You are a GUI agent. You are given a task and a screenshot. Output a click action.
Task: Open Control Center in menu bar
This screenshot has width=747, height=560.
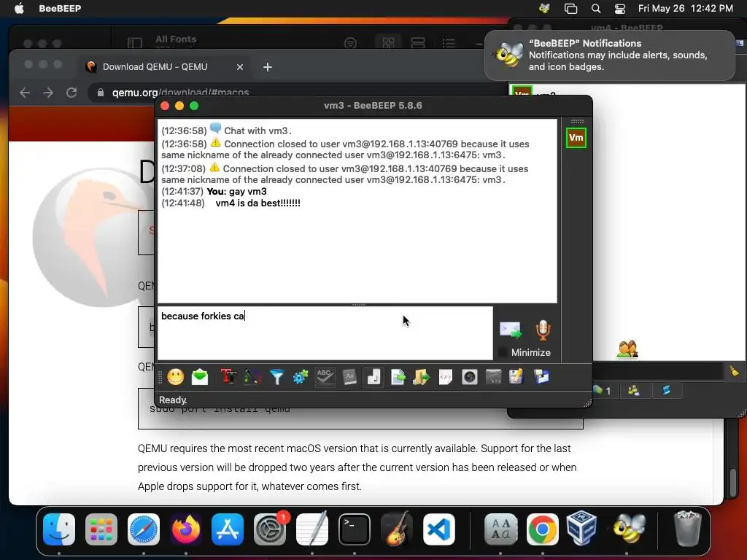[x=620, y=8]
